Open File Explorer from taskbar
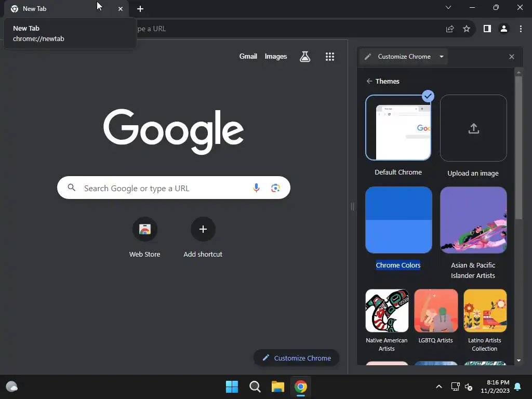The width and height of the screenshot is (532, 399). (278, 387)
